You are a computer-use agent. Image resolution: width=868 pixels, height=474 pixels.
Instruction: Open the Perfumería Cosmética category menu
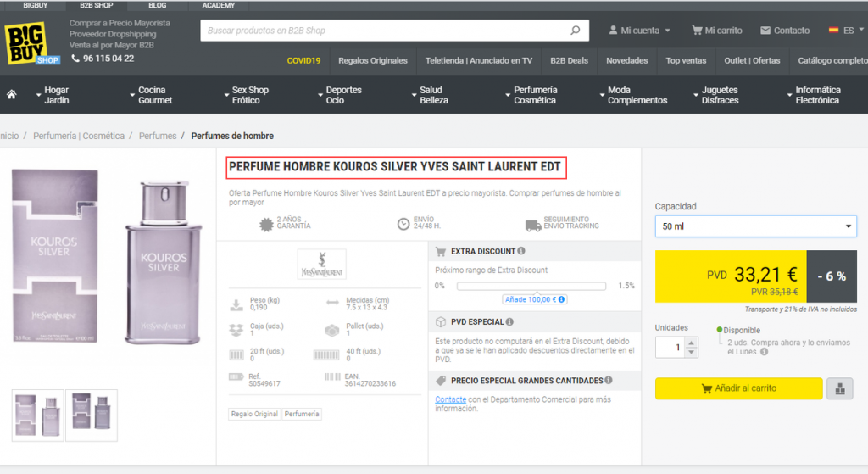[x=535, y=95]
